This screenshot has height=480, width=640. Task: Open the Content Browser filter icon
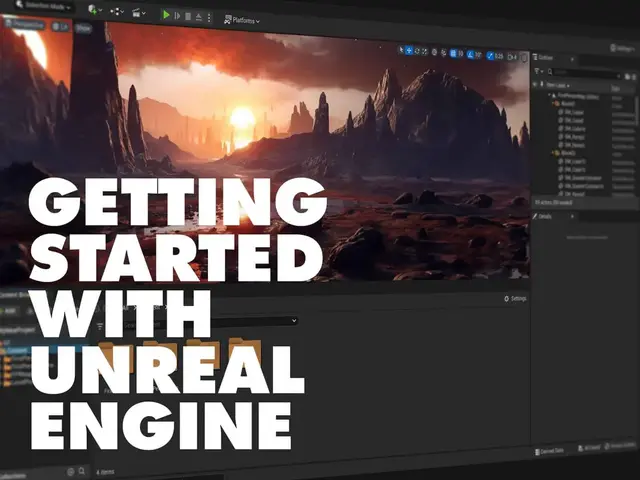[x=100, y=326]
